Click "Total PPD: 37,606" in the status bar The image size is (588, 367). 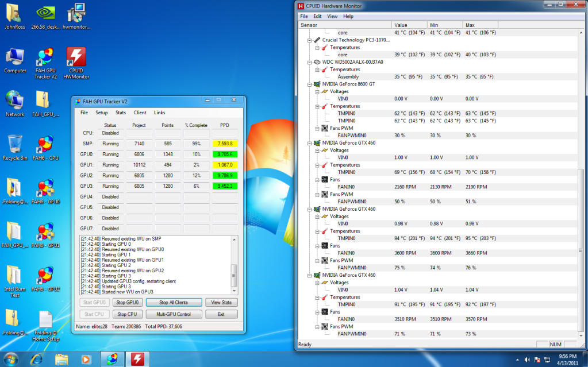(x=163, y=327)
